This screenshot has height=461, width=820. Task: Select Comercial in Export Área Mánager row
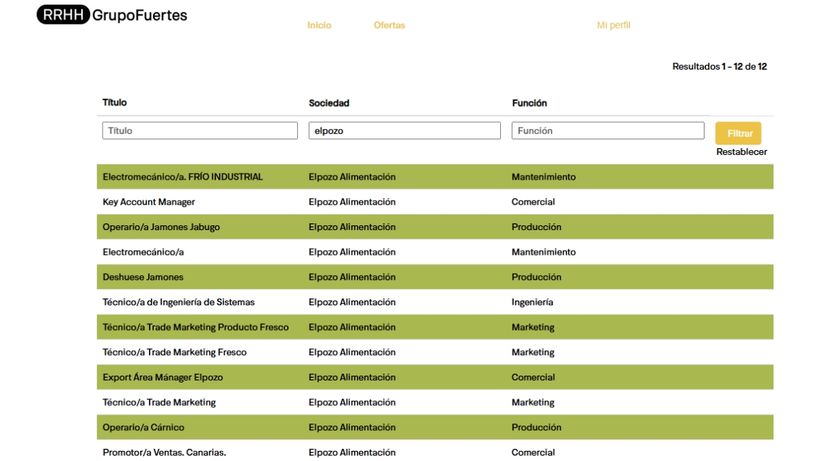point(533,377)
